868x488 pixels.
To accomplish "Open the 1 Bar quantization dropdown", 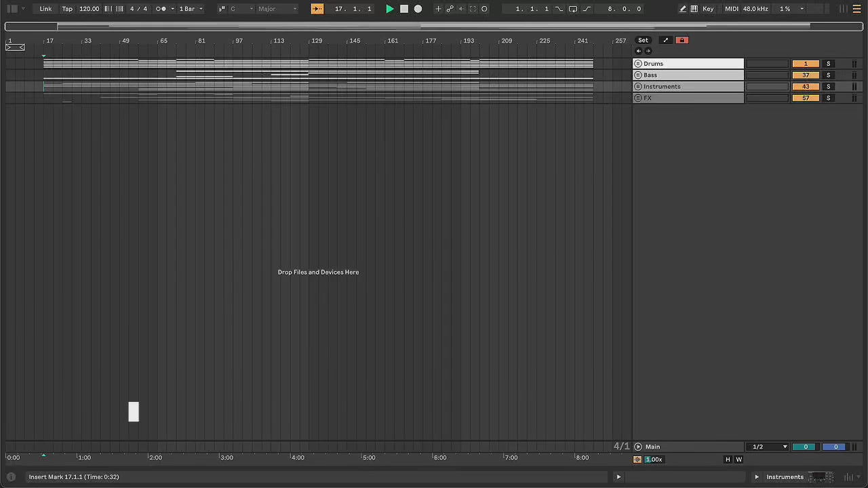I will 191,9.
